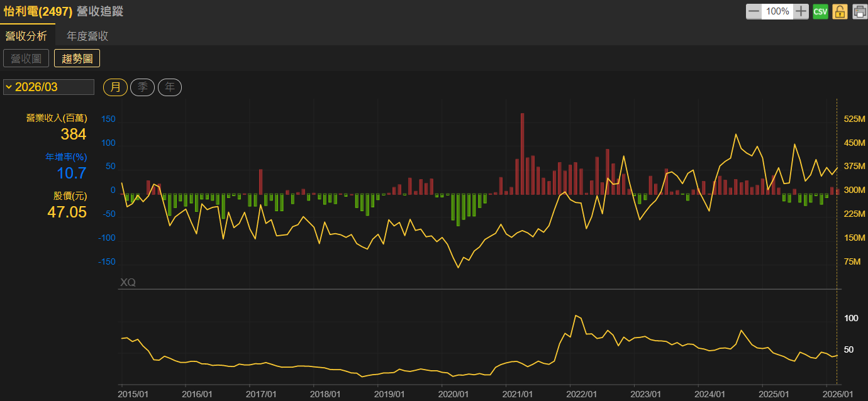The image size is (868, 401).
Task: Print the chart using the printer icon
Action: coord(859,11)
